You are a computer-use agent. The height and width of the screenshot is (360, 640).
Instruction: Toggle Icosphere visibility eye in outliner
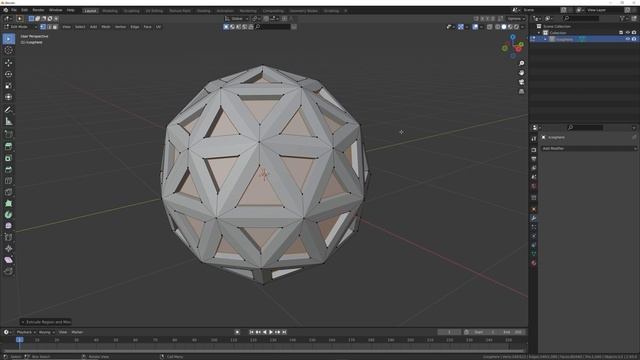pyautogui.click(x=627, y=39)
